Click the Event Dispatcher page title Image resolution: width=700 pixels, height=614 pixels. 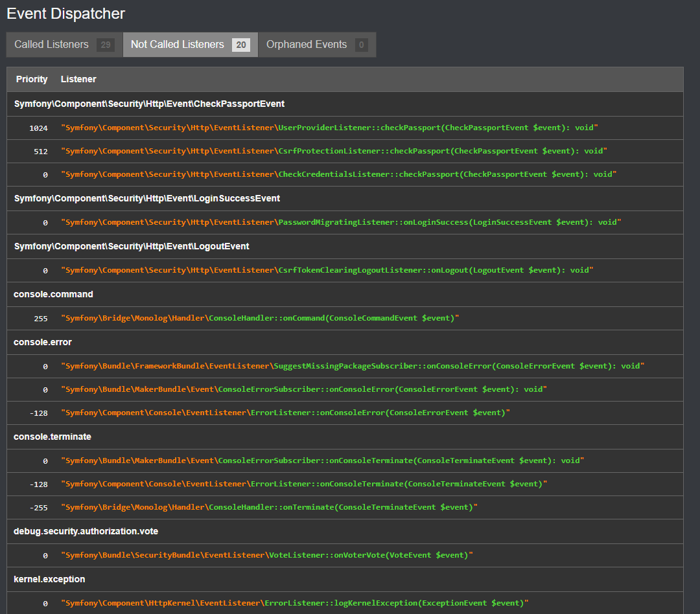(66, 14)
